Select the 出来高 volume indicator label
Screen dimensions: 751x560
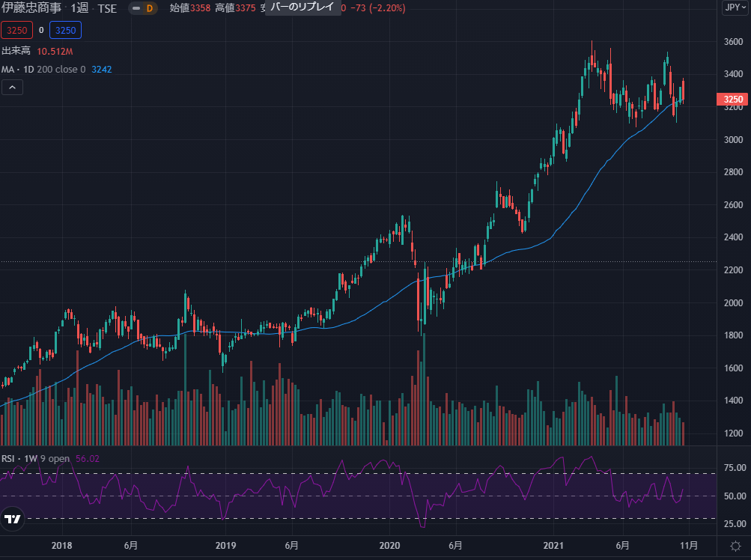(x=15, y=51)
